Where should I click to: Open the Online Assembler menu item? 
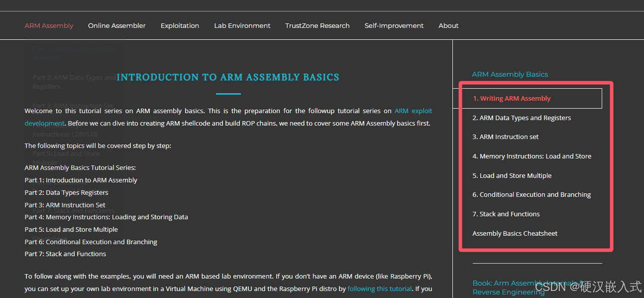pyautogui.click(x=117, y=25)
